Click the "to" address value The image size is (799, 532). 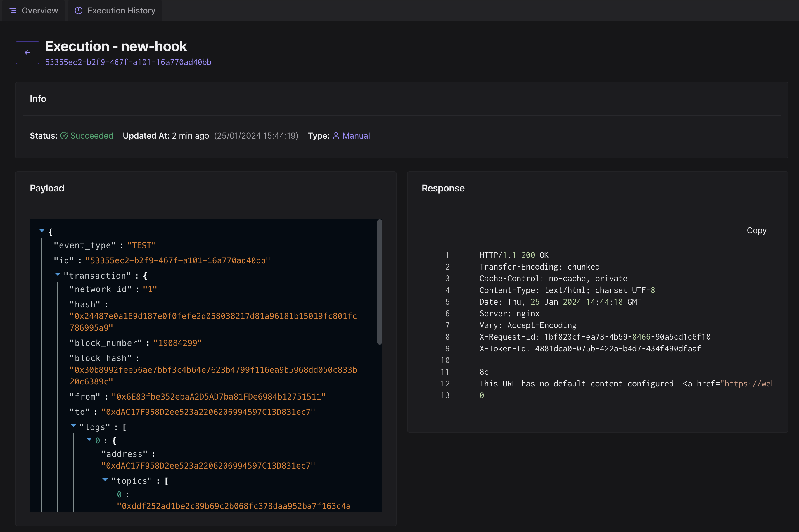click(x=208, y=412)
